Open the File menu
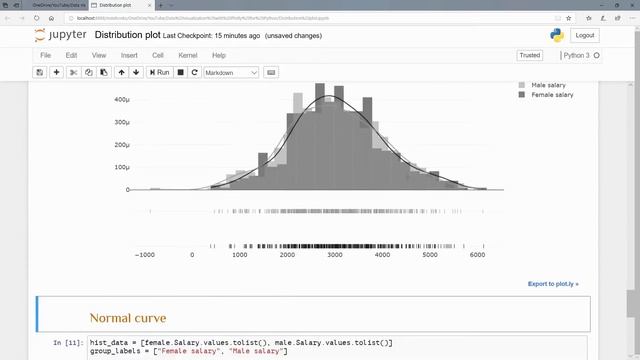The height and width of the screenshot is (360, 640). (x=46, y=55)
